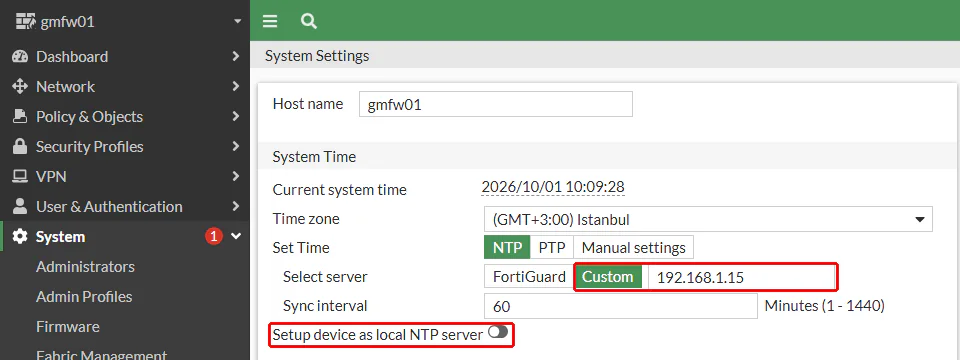Click the custom server 192.168.1.15 field
Screen dimensions: 960x360
(x=741, y=277)
